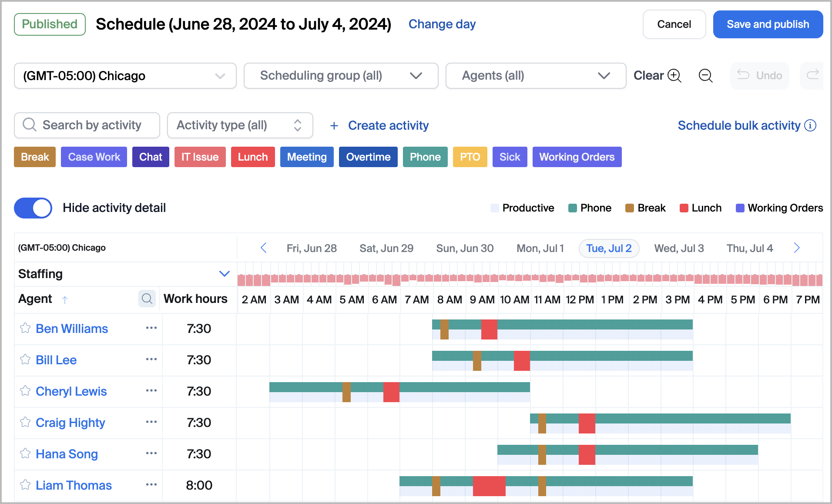
Task: Select the Wed, Jul 3 day tab
Action: coord(678,249)
